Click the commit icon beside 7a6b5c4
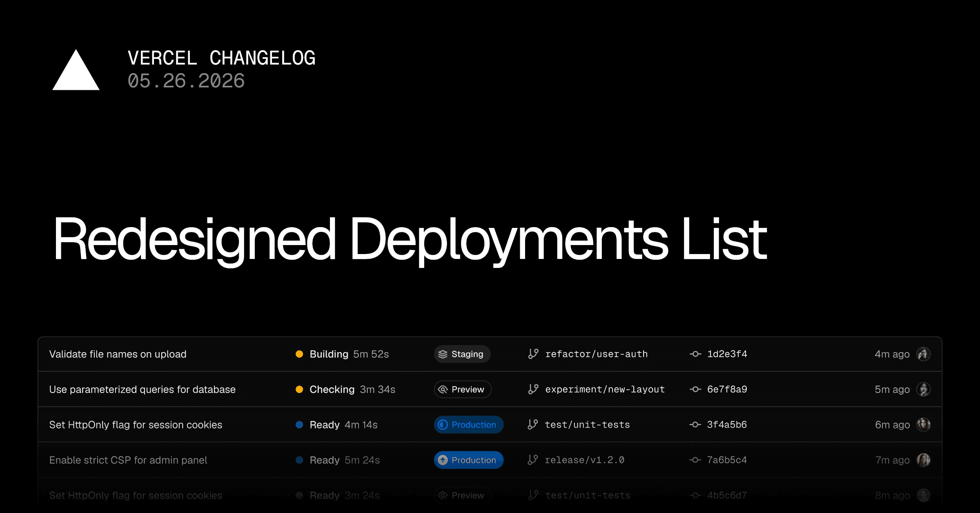Image resolution: width=980 pixels, height=513 pixels. click(x=695, y=460)
